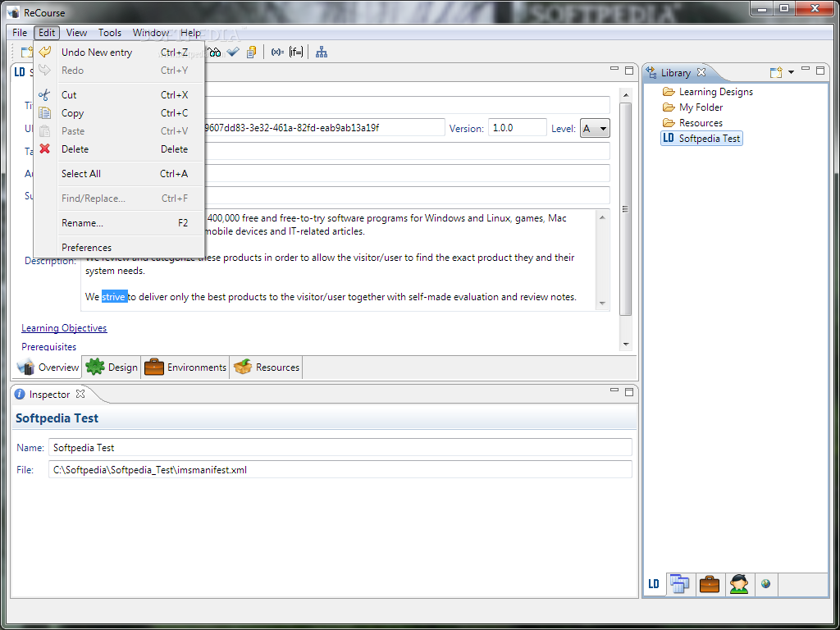Screen dimensions: 840x630
Task: Click the Undo arrow icon in Edit menu
Action: [x=45, y=52]
